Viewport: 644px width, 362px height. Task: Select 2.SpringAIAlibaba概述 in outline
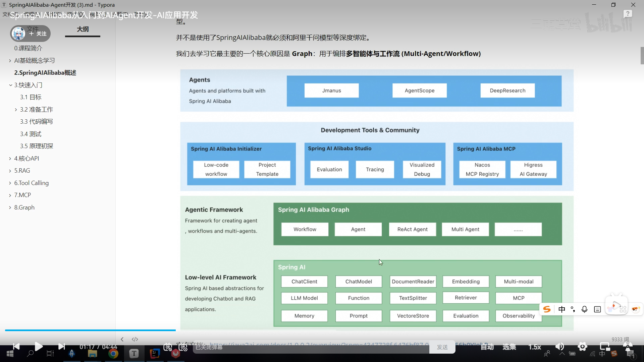click(x=45, y=73)
